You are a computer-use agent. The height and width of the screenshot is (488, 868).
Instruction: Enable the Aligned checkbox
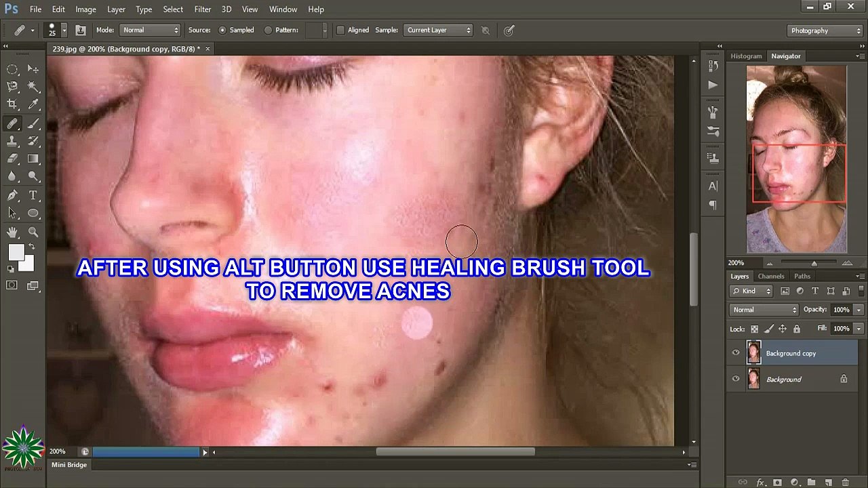click(x=341, y=30)
